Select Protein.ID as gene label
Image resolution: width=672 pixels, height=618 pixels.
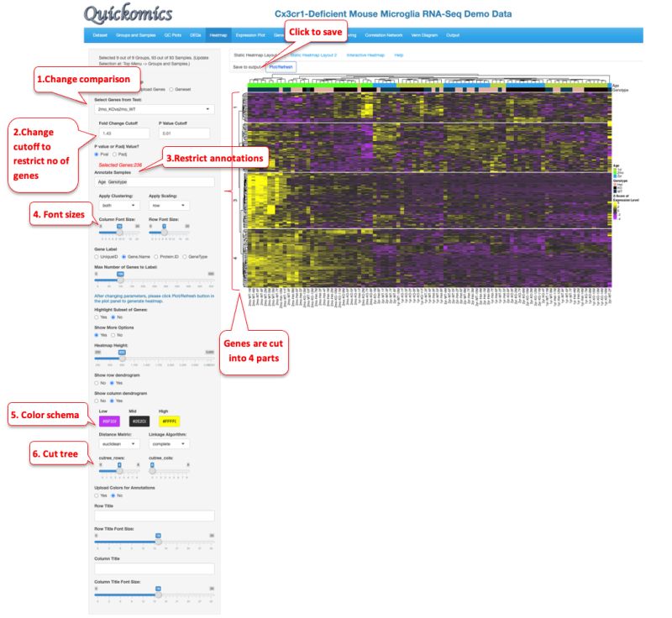[x=155, y=256]
